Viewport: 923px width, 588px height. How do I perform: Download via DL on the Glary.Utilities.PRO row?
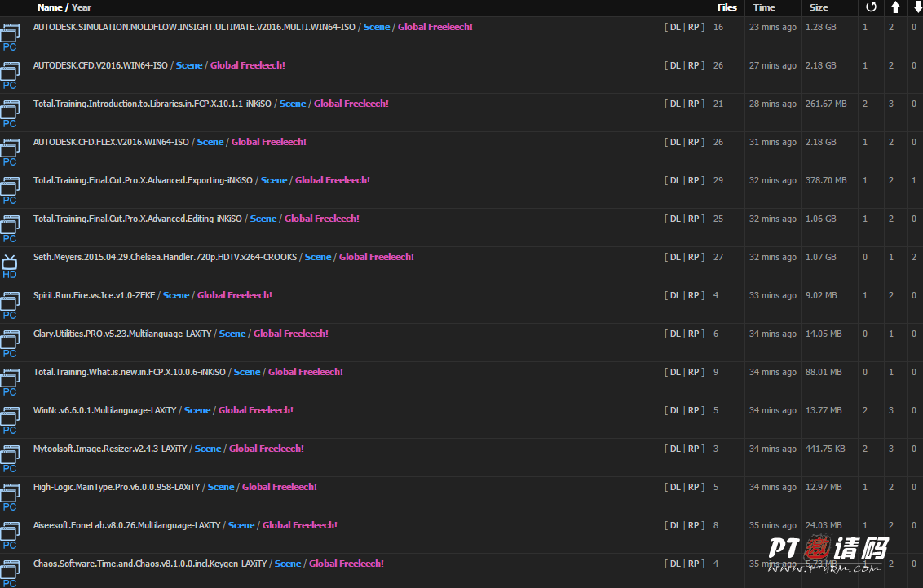[x=675, y=334]
